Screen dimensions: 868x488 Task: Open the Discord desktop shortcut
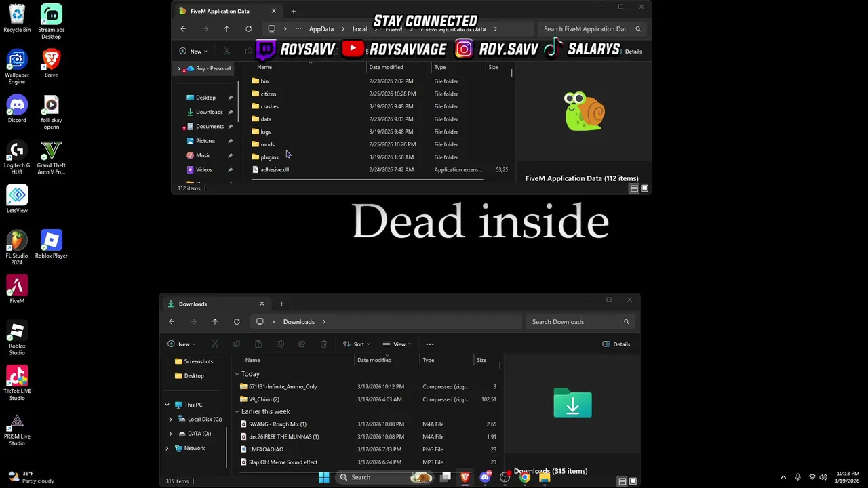(x=17, y=108)
